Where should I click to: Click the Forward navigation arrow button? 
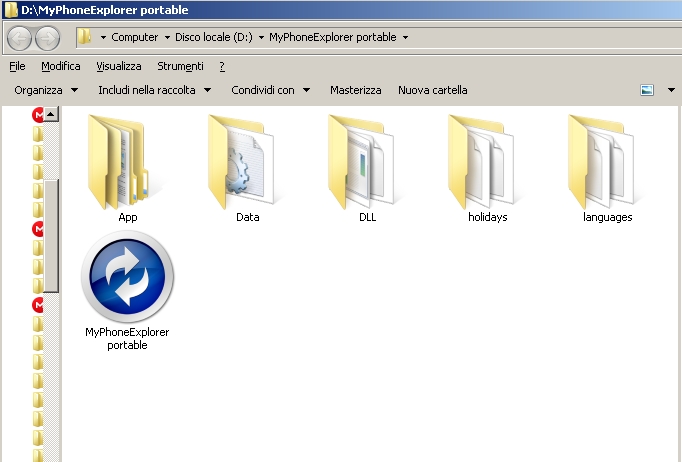pyautogui.click(x=47, y=38)
